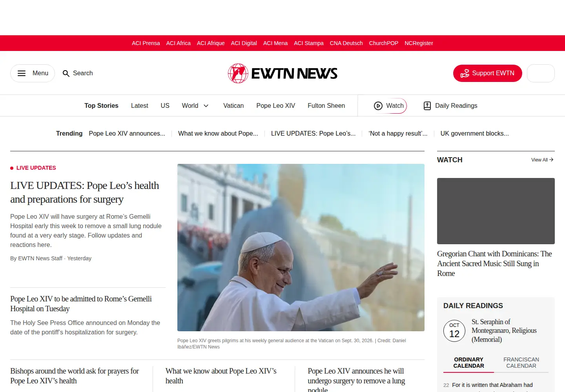Open 'LIVE UPDATES: Pope Leo's health' headline
The height and width of the screenshot is (392, 565).
[84, 192]
